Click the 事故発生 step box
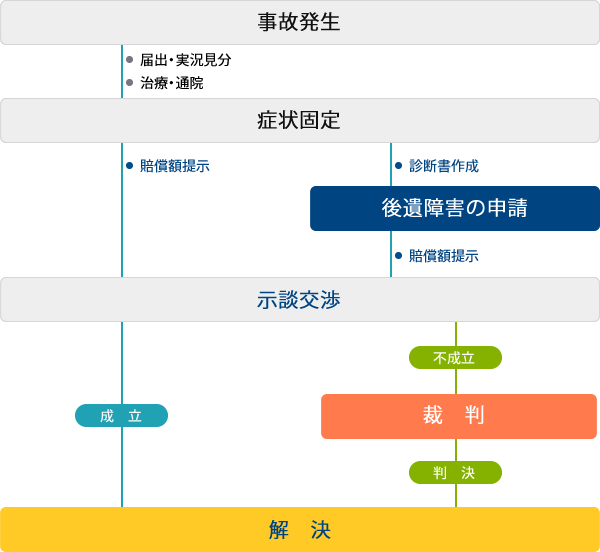Screen dimensions: 600x552 coord(300,22)
